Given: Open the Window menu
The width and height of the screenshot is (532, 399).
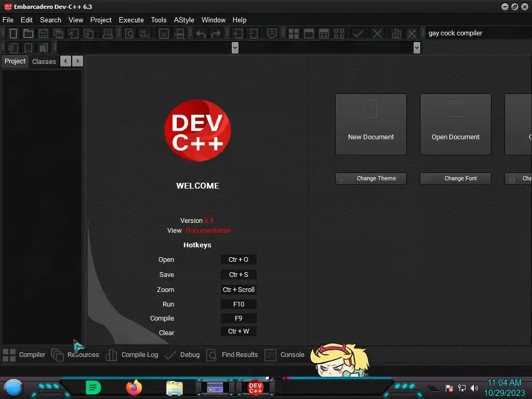Looking at the screenshot, I should pos(214,20).
